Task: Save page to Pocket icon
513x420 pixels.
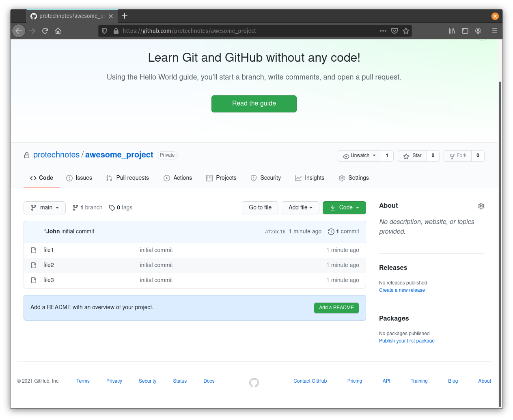Action: click(x=394, y=31)
